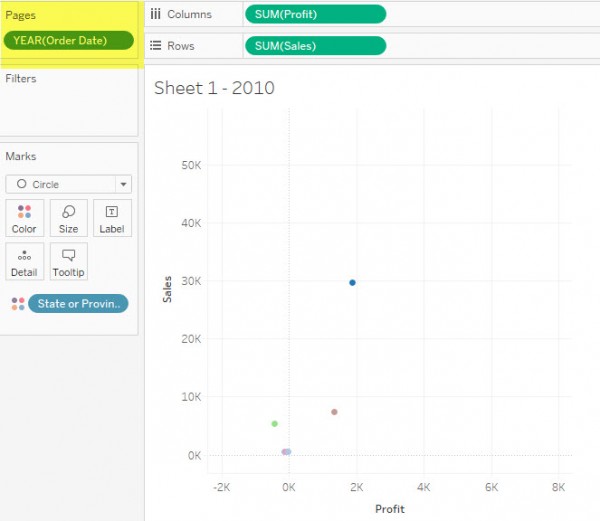Click the 2K tick on Profit axis

tap(357, 487)
